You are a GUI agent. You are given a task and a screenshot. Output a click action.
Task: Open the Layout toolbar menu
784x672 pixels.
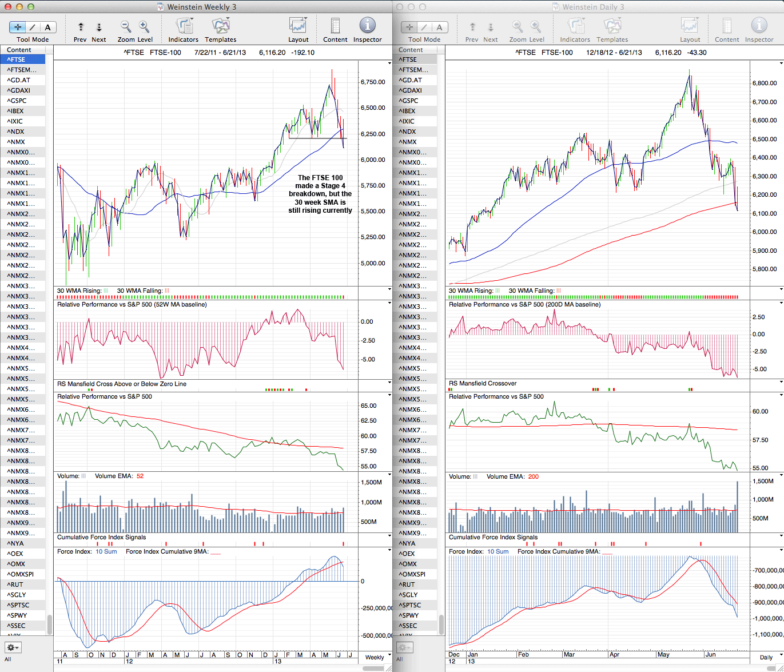298,27
